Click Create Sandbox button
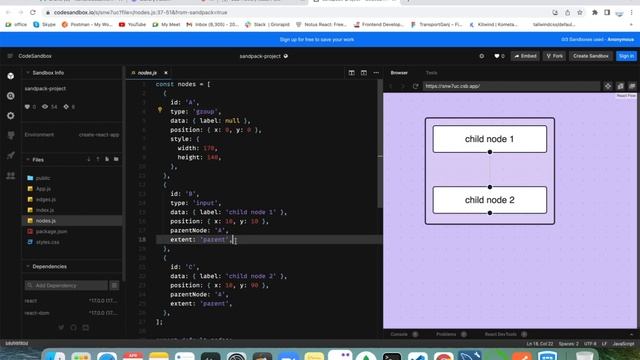The height and width of the screenshot is (360, 640). point(591,56)
